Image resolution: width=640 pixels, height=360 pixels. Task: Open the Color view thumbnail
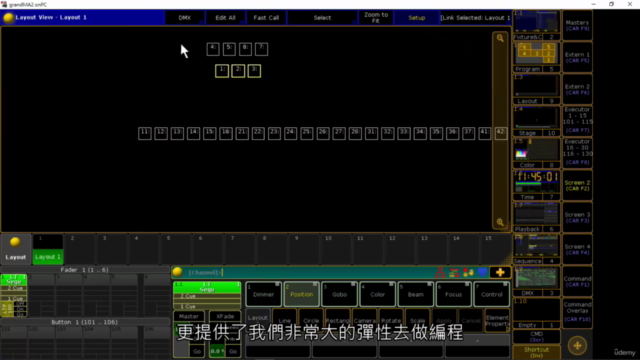point(536,153)
